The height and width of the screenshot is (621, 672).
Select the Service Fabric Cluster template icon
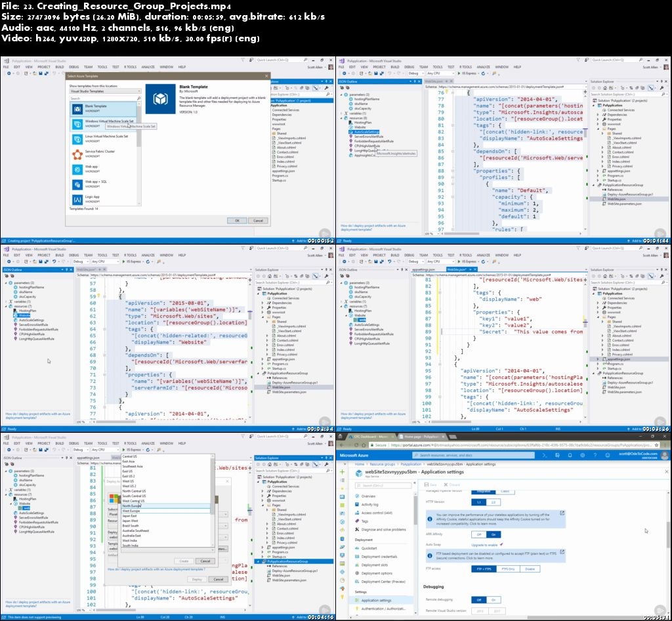[x=77, y=154]
